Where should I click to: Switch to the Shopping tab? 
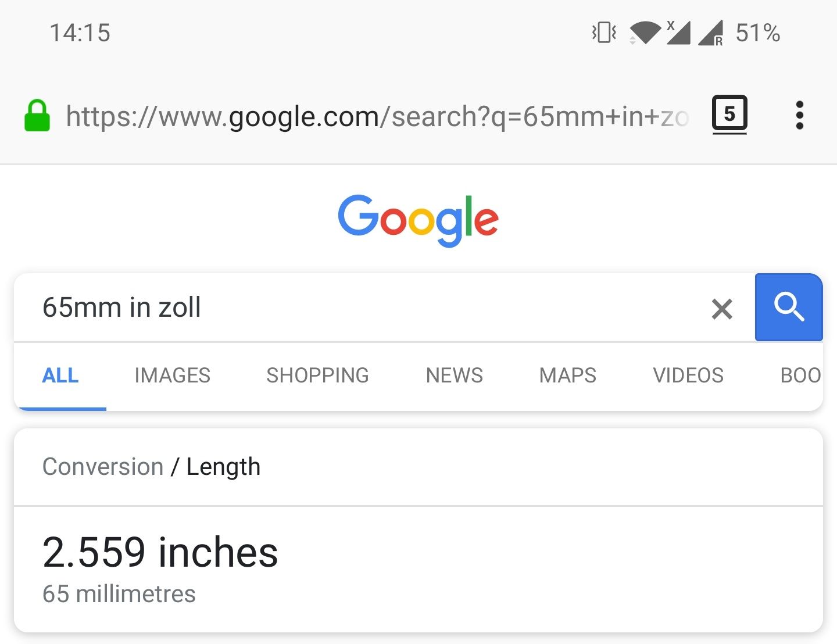pos(318,375)
